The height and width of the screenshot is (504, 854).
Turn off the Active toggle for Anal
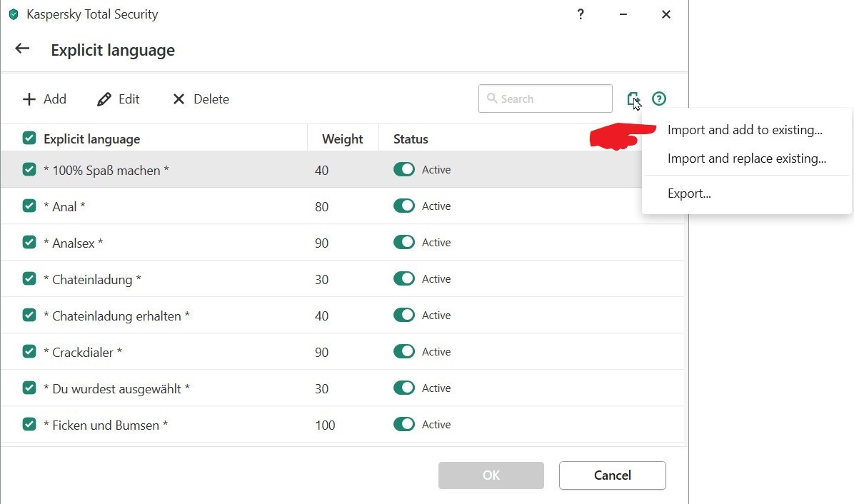tap(404, 206)
